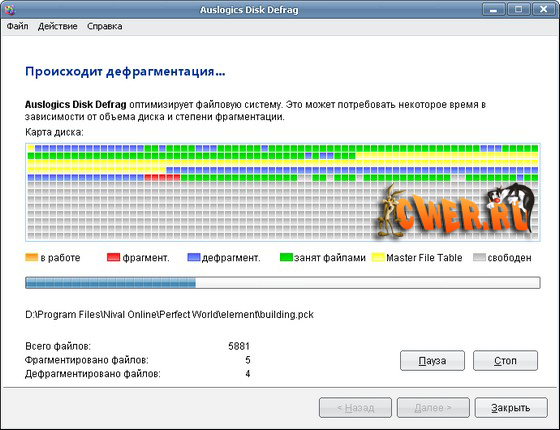Image resolution: width=560 pixels, height=430 pixels.
Task: Click the gray 'свободен' legend swatch
Action: click(x=479, y=258)
